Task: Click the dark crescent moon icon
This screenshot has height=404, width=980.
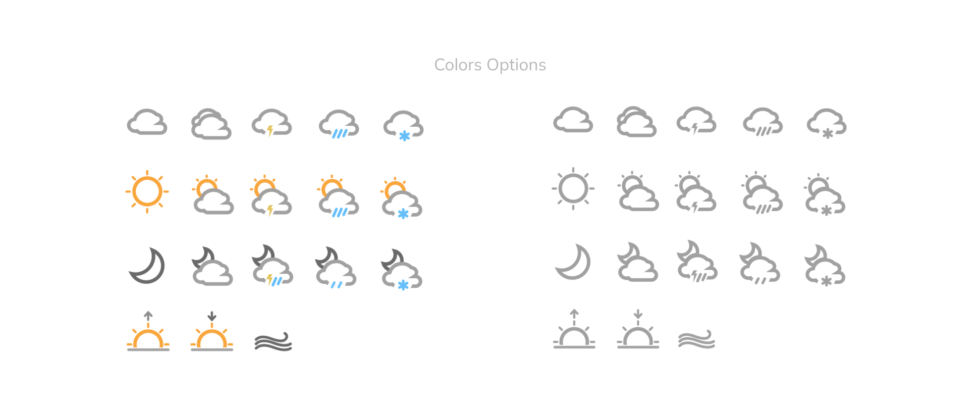Action: pyautogui.click(x=147, y=266)
